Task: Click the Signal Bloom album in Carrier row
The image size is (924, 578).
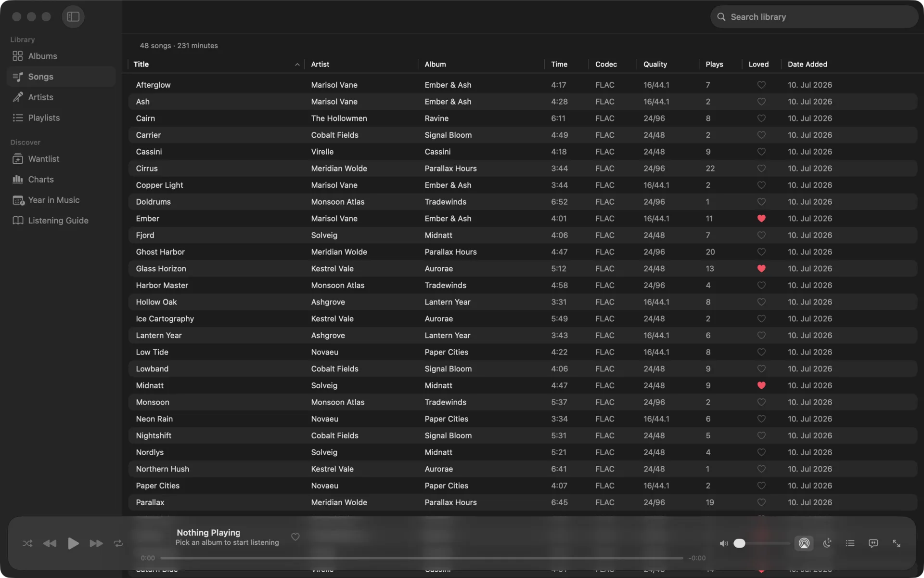Action: pyautogui.click(x=448, y=135)
